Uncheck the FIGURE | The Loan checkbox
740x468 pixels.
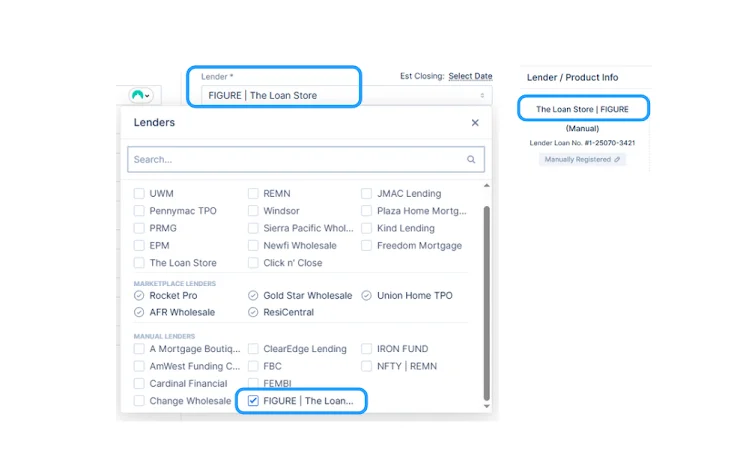(x=253, y=401)
